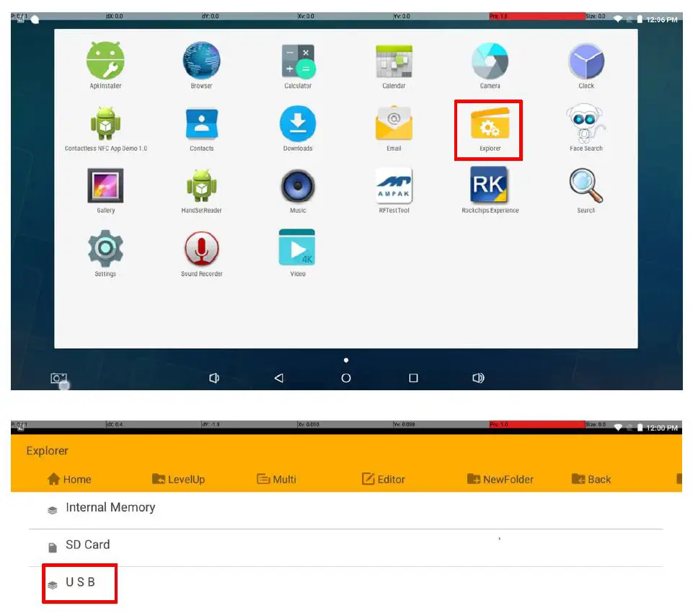Open the Settings app

tap(105, 253)
